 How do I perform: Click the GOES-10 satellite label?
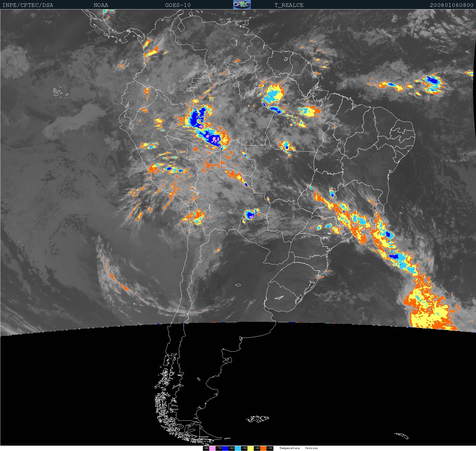(178, 5)
